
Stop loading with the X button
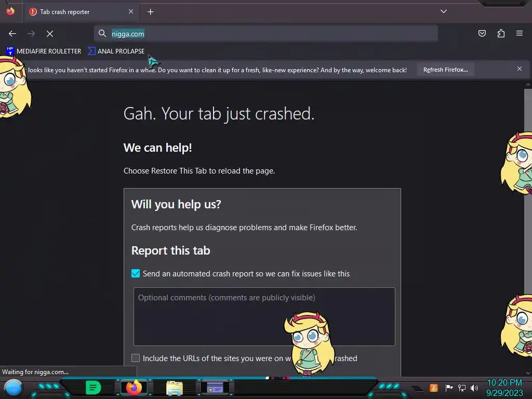50,34
